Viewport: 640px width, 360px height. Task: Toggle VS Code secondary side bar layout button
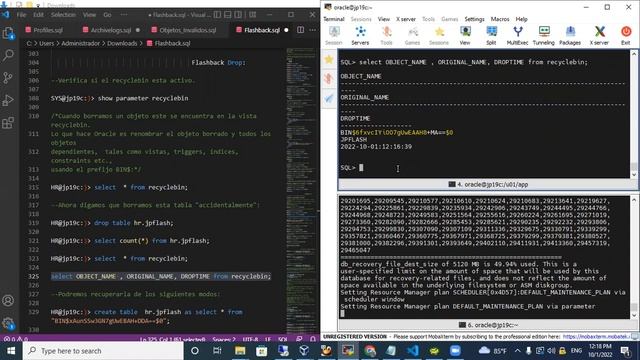238,15
